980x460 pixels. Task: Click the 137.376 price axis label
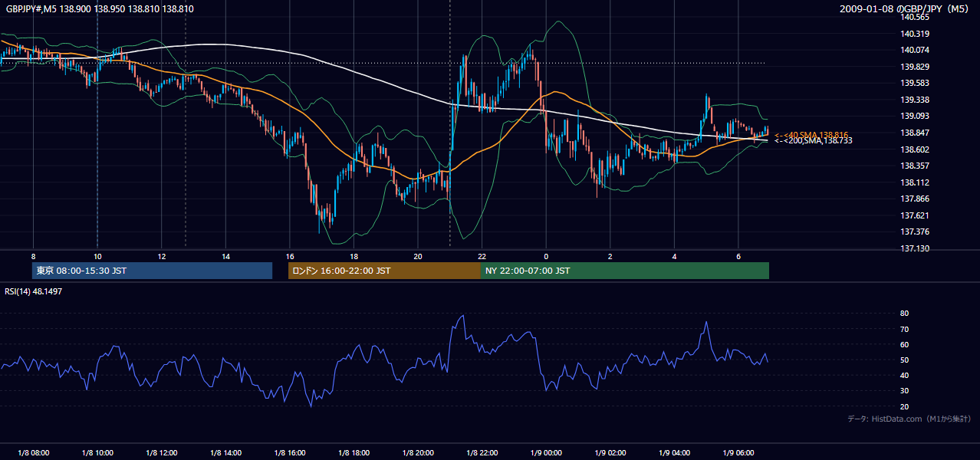coord(916,232)
